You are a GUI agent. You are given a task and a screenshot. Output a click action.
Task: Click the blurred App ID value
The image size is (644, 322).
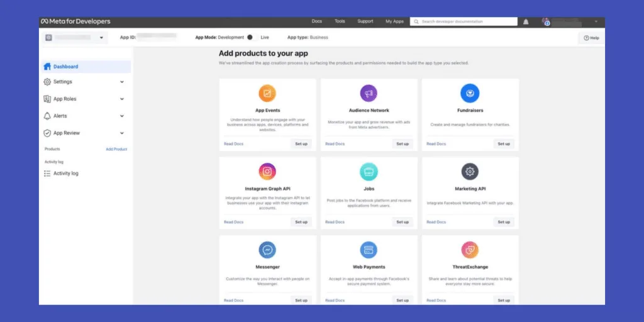[x=157, y=37]
